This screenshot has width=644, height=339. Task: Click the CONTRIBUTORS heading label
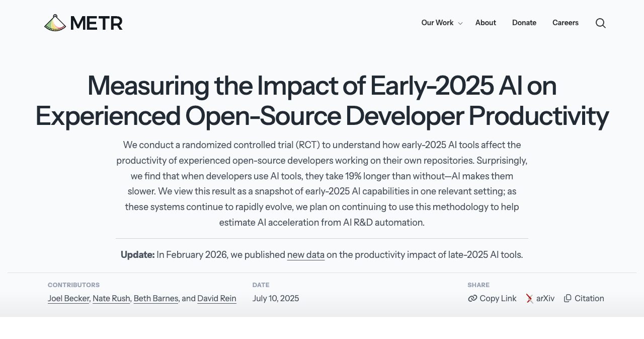pyautogui.click(x=73, y=285)
